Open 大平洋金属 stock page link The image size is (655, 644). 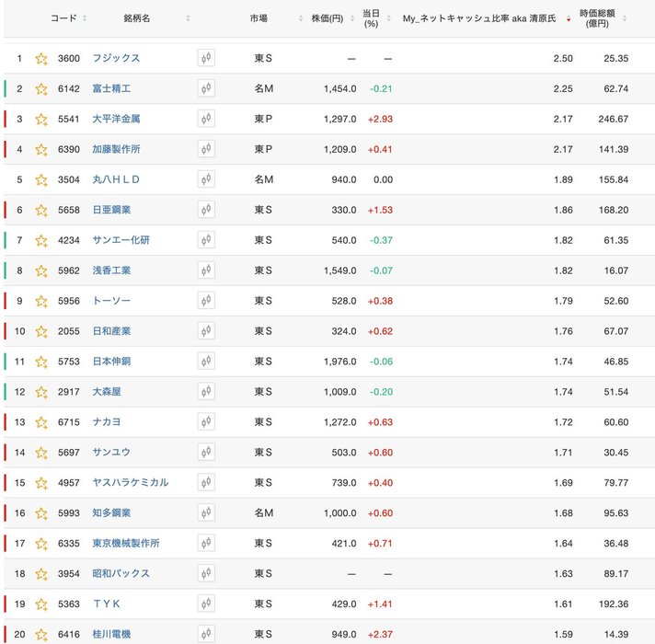(116, 119)
